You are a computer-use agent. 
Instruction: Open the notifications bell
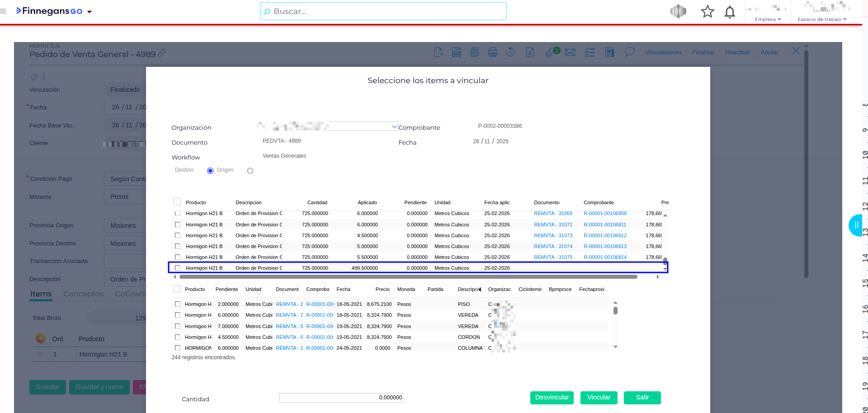point(730,12)
